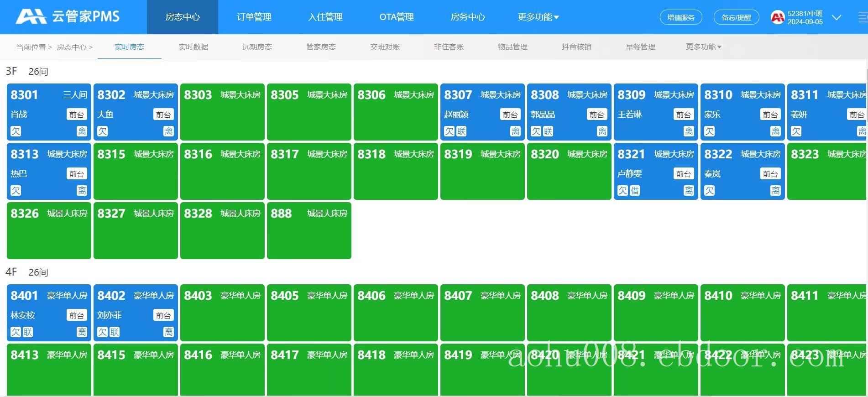Click guest name 赵丽颖 in room 8307
This screenshot has height=397, width=868.
(456, 115)
